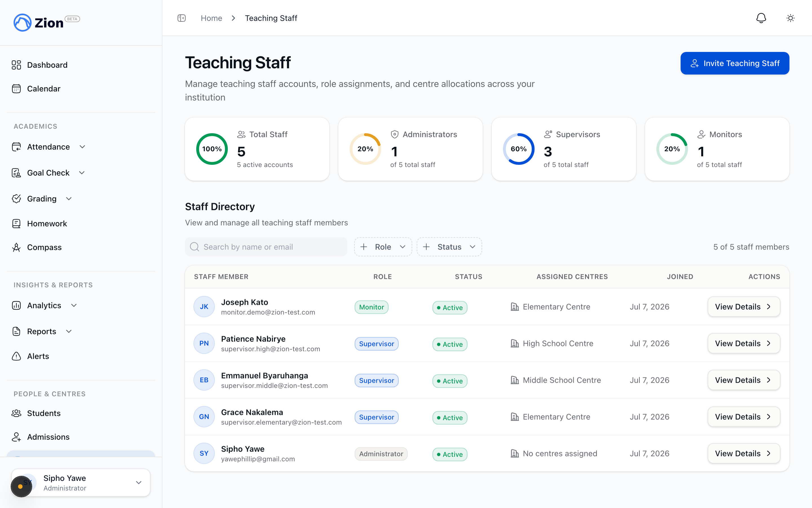Viewport: 812px width, 508px height.
Task: Click the Goal Check sidebar icon
Action: click(x=16, y=173)
